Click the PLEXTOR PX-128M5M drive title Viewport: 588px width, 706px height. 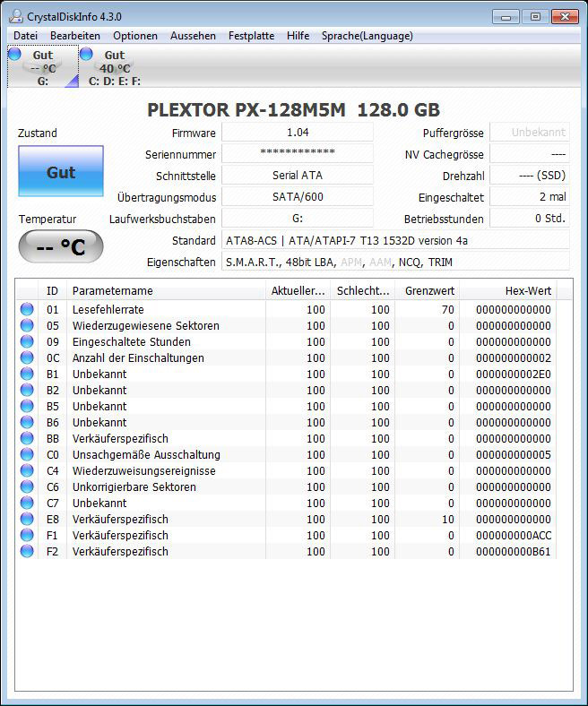[x=293, y=110]
